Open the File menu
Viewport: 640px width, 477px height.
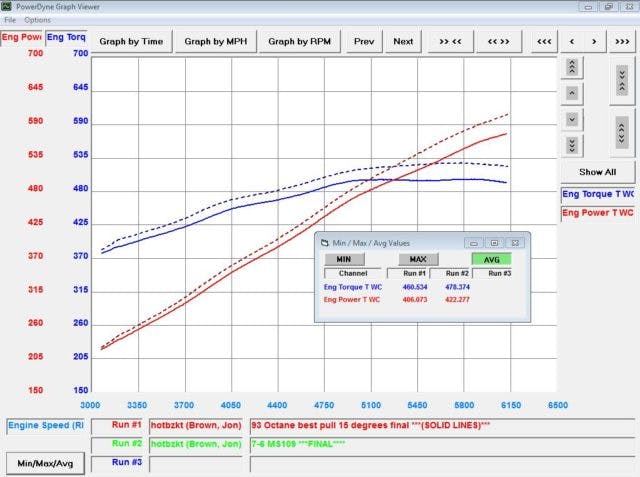pyautogui.click(x=10, y=20)
